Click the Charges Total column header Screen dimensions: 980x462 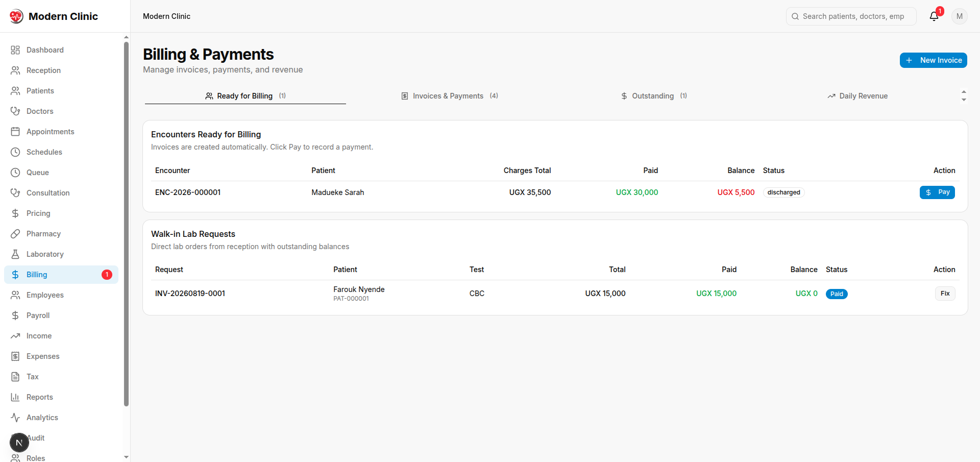tap(527, 171)
